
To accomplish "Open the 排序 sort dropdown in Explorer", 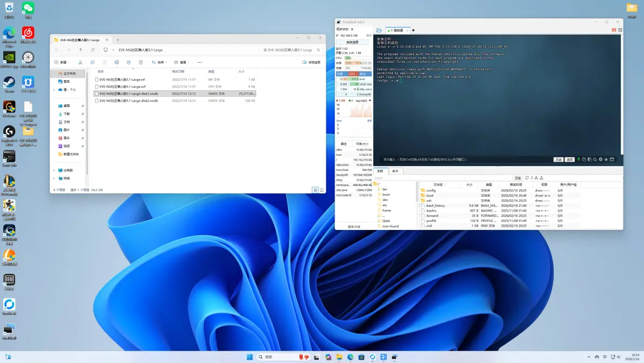I will click(x=159, y=63).
